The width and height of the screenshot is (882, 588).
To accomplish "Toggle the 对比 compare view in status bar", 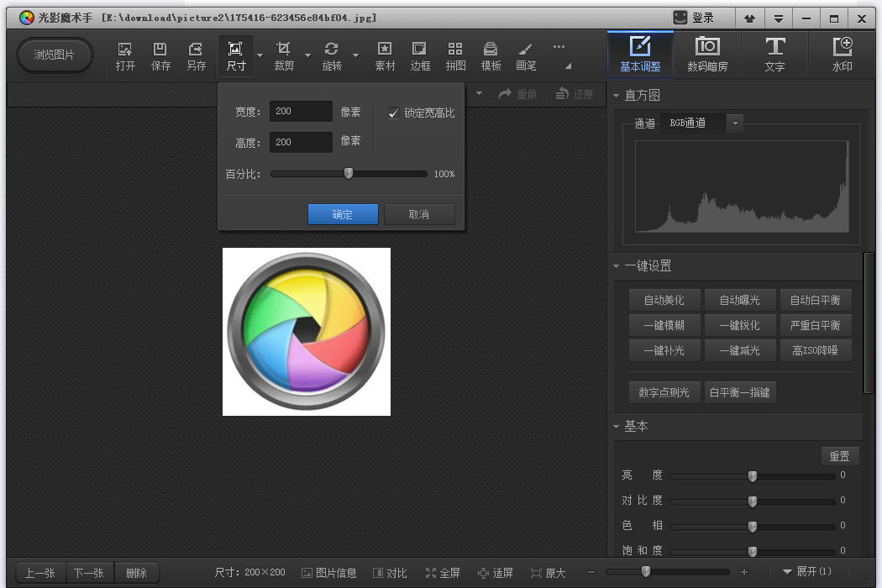I will pyautogui.click(x=390, y=573).
